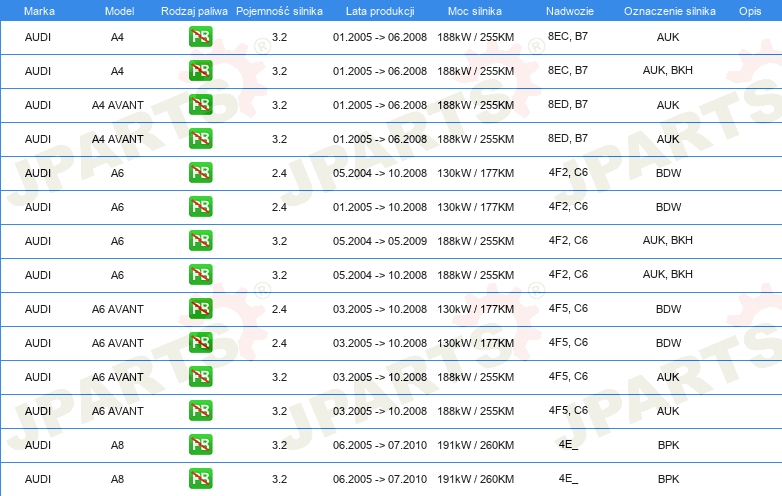
Task: Click the Moc silnika column header
Action: (x=475, y=10)
